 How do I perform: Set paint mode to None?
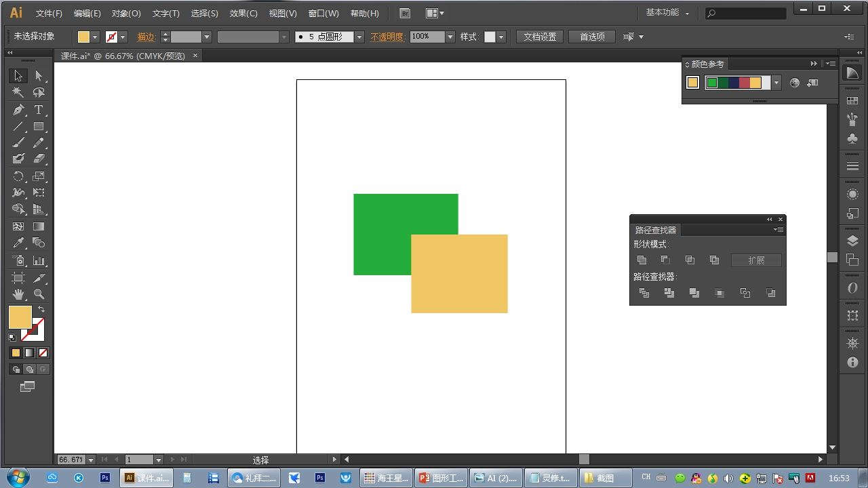43,353
